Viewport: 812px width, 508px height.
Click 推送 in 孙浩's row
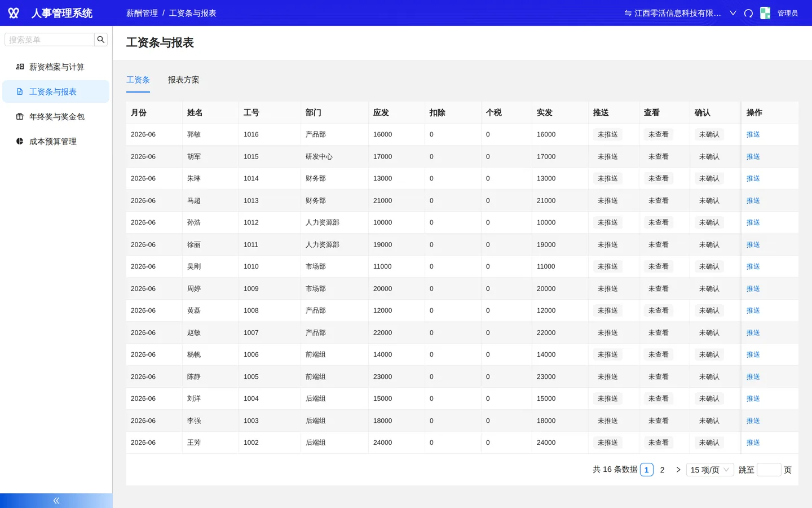(753, 222)
